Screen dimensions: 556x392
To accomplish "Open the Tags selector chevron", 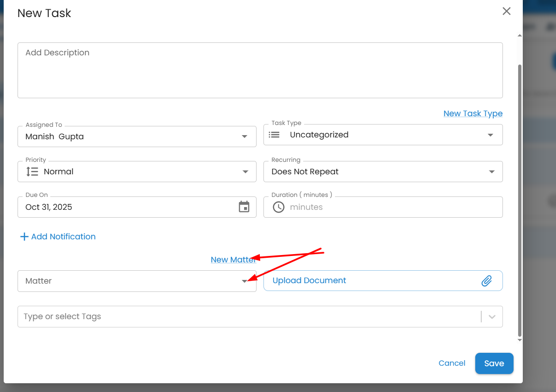I will click(492, 317).
